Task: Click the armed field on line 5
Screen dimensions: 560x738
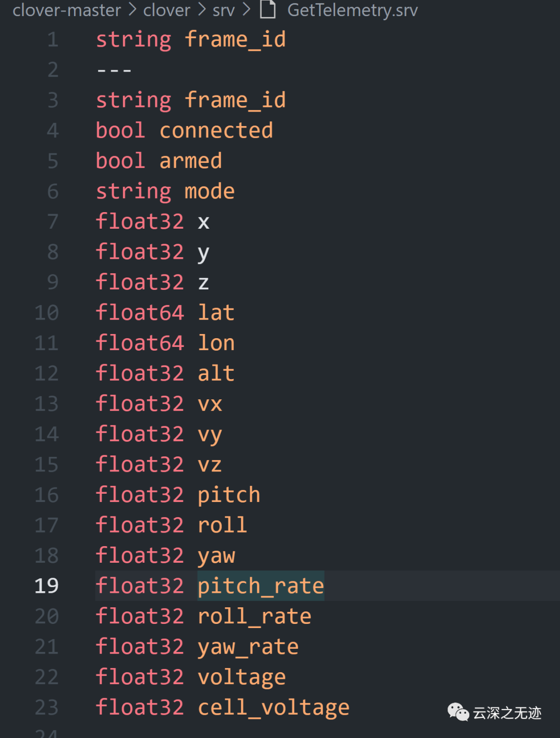Action: point(190,161)
